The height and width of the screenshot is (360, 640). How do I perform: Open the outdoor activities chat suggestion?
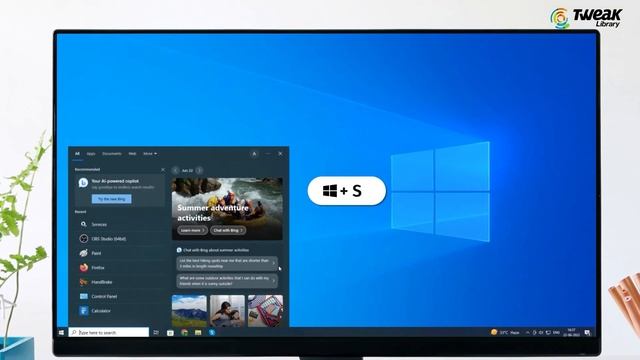(227, 281)
